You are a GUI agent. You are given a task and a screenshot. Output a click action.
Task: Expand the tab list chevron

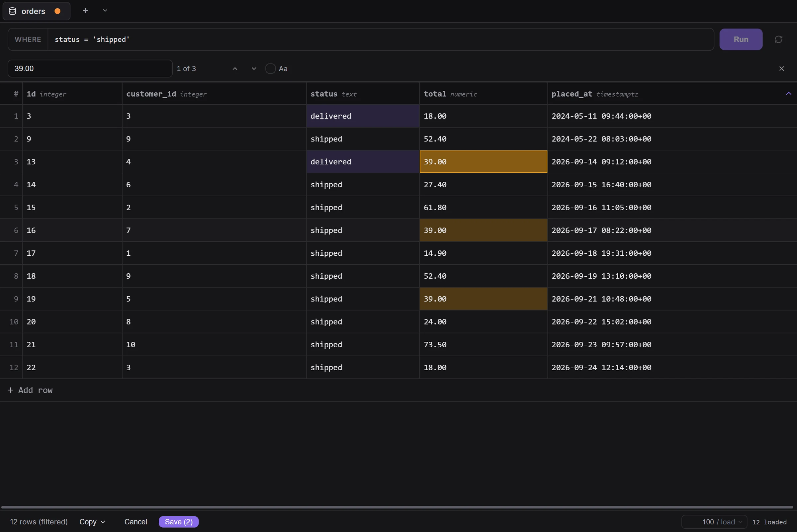tap(105, 11)
